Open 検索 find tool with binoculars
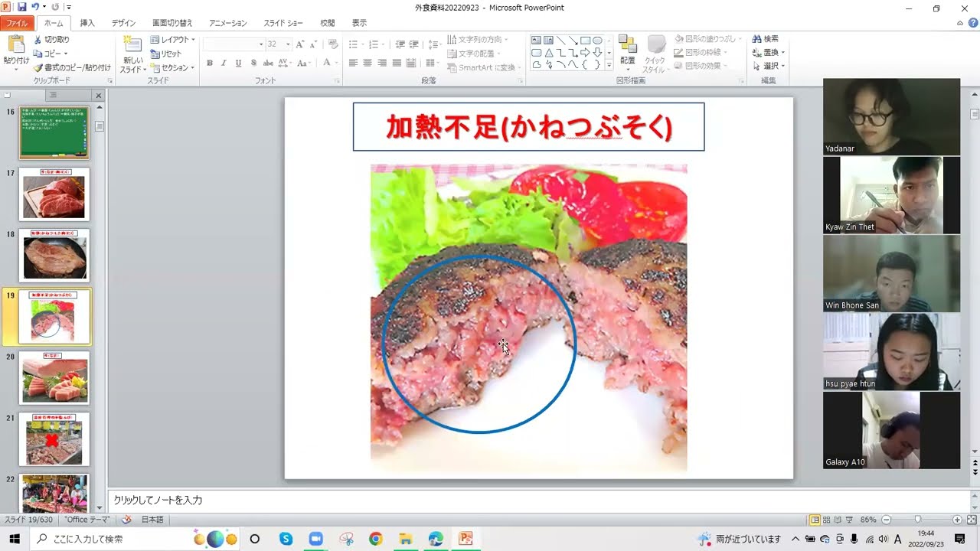 coord(766,39)
